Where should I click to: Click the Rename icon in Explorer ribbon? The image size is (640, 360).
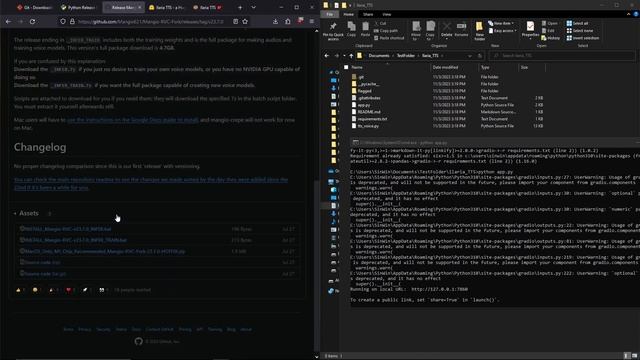pos(461,29)
